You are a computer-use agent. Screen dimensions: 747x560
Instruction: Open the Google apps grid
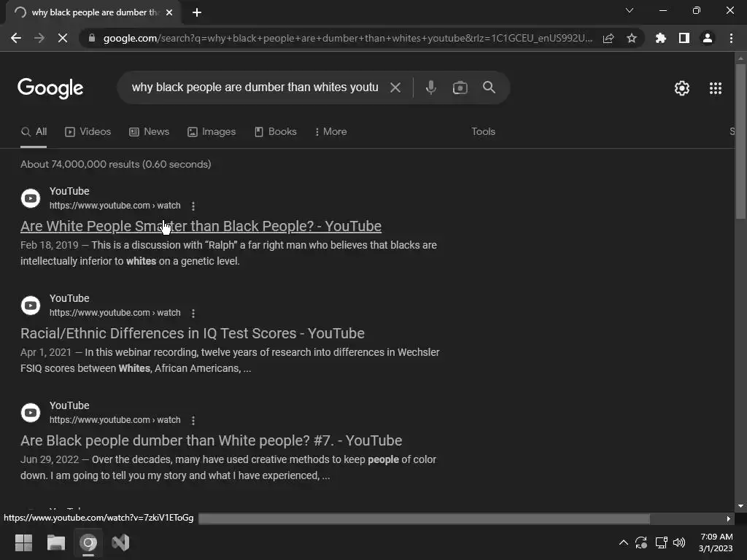tap(716, 88)
